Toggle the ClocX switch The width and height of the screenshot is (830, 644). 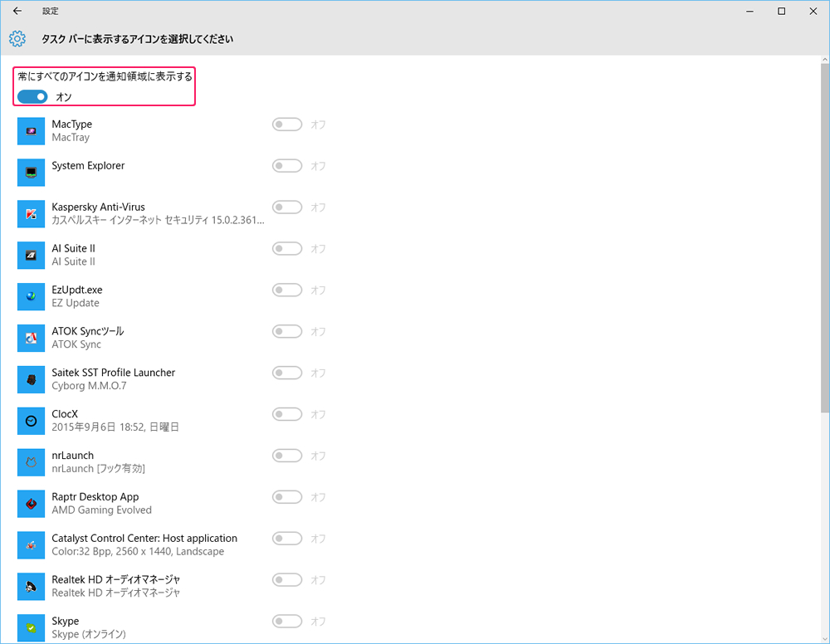coord(287,414)
